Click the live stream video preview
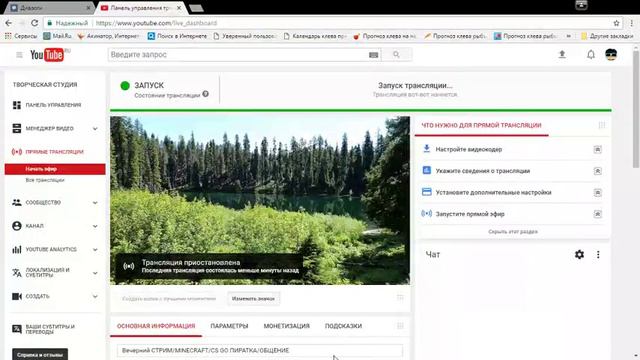The height and width of the screenshot is (360, 640). click(260, 200)
